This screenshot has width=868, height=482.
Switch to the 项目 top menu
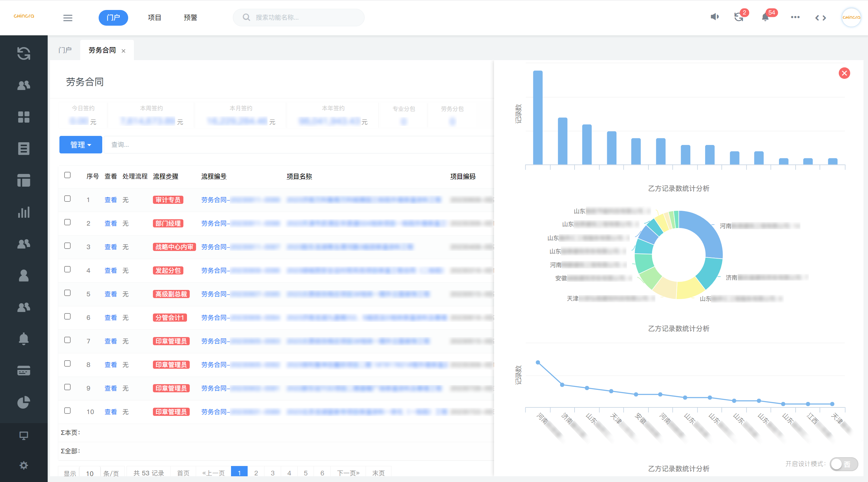(154, 18)
